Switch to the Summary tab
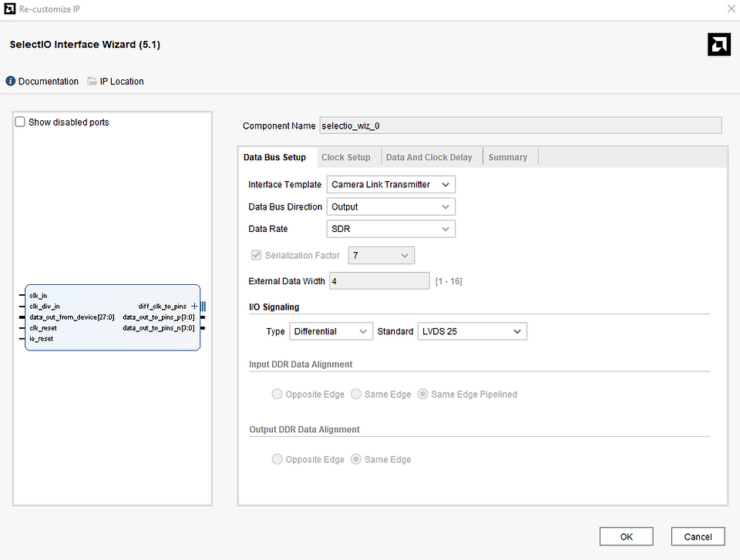Image resolution: width=740 pixels, height=560 pixels. tap(508, 157)
